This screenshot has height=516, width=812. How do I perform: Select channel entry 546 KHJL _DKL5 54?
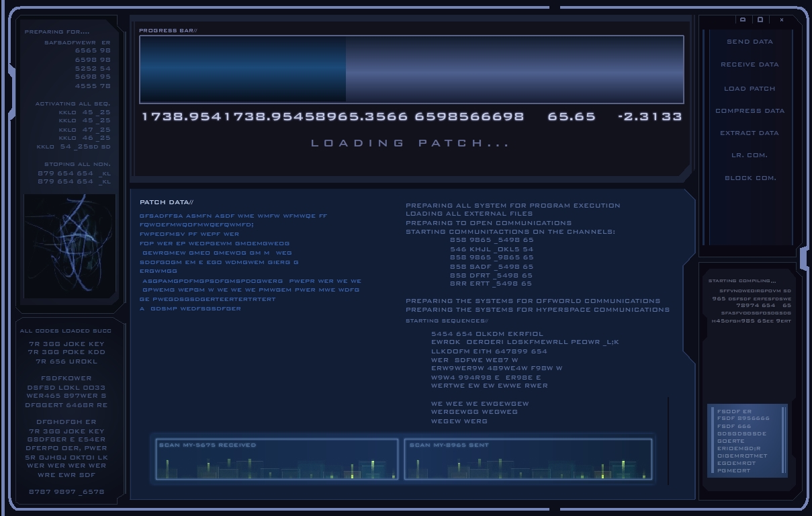(492, 249)
